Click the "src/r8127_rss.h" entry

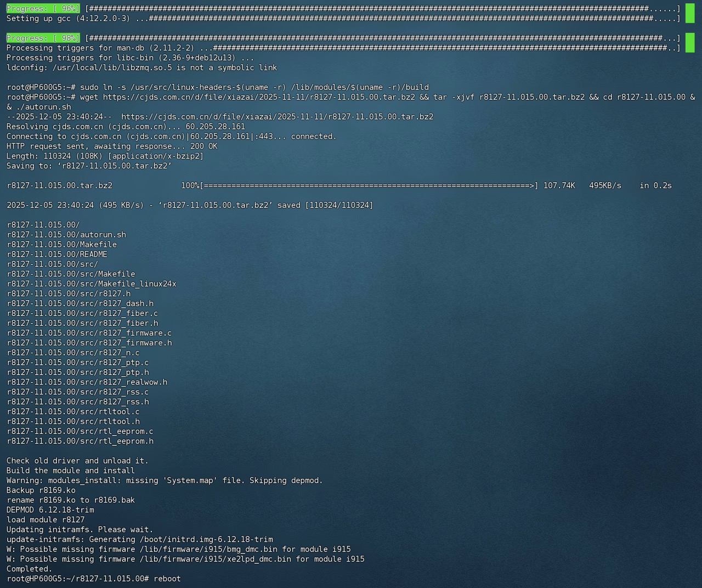78,402
